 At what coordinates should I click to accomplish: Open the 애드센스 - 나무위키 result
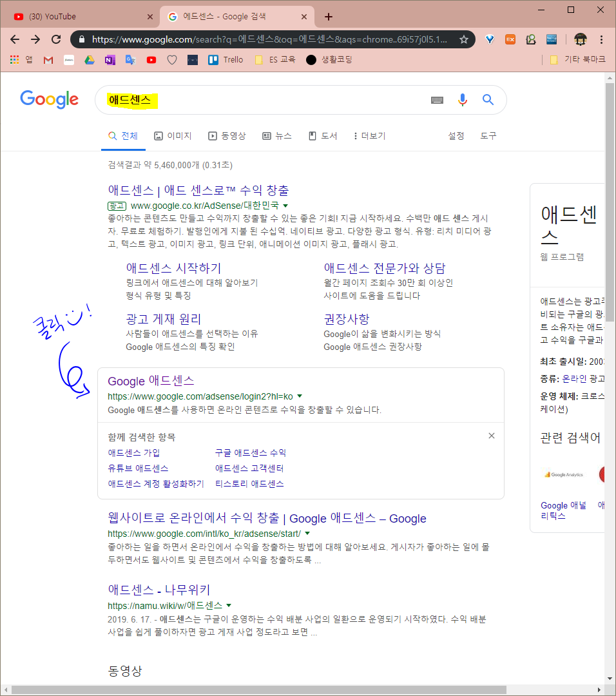pyautogui.click(x=159, y=590)
